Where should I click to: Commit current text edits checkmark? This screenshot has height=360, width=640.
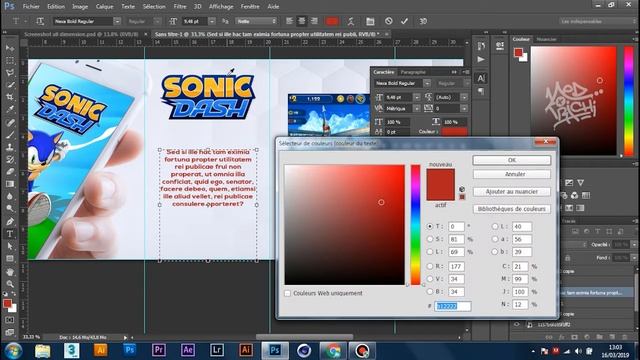click(x=404, y=21)
